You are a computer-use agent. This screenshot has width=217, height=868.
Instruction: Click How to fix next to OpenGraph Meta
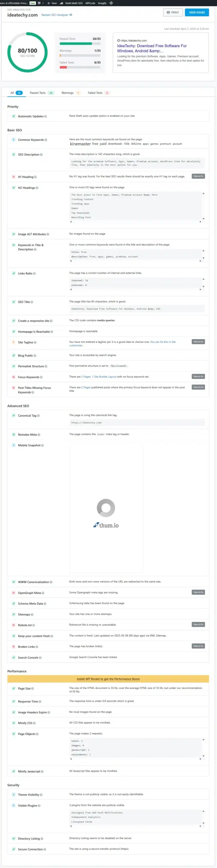click(x=198, y=592)
